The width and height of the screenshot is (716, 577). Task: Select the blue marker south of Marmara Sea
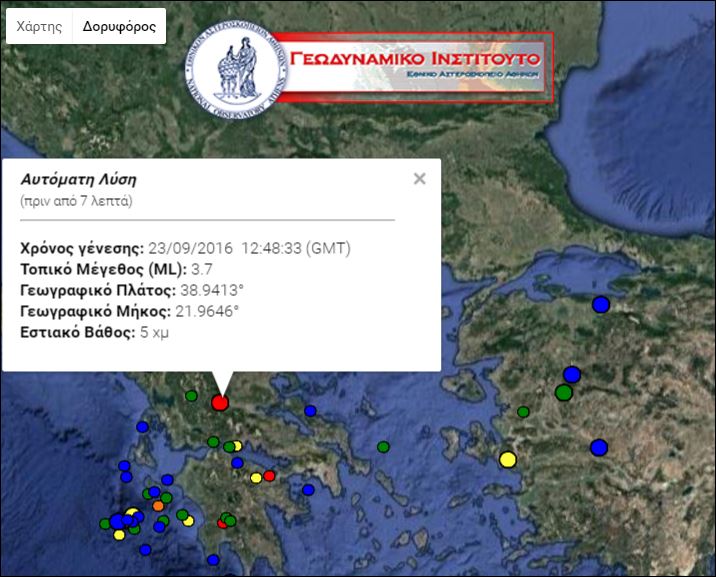pyautogui.click(x=601, y=304)
